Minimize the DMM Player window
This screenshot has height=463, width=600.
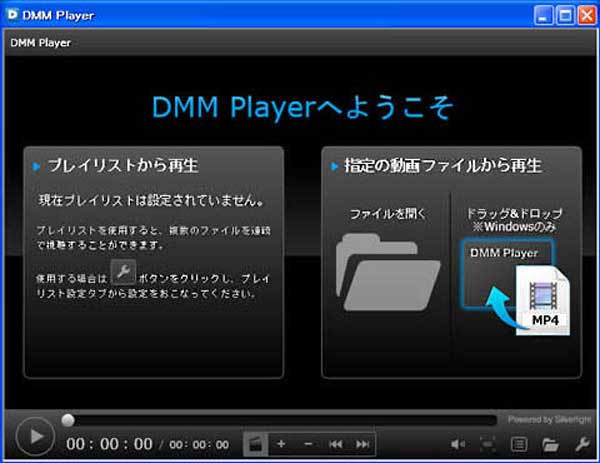tap(543, 16)
